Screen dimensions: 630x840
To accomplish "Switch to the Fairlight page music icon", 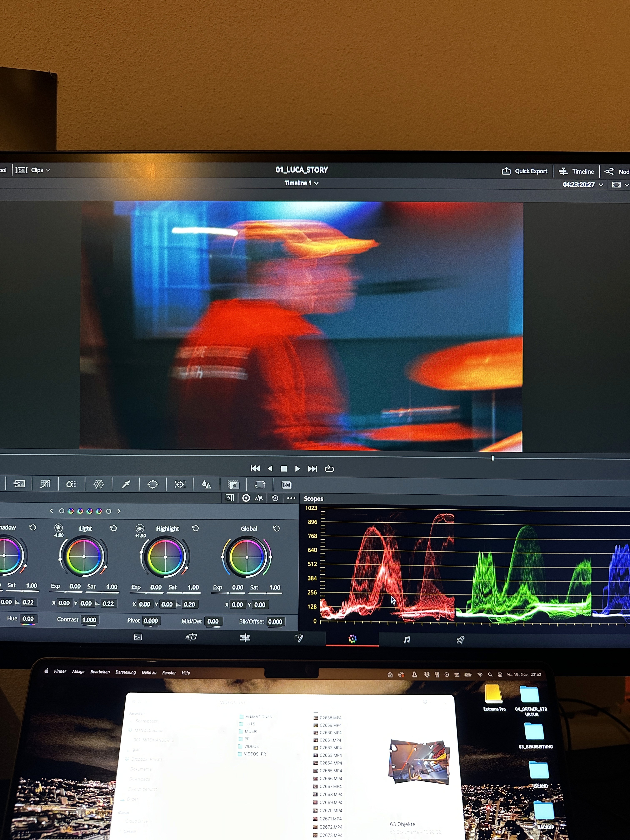I will [406, 640].
